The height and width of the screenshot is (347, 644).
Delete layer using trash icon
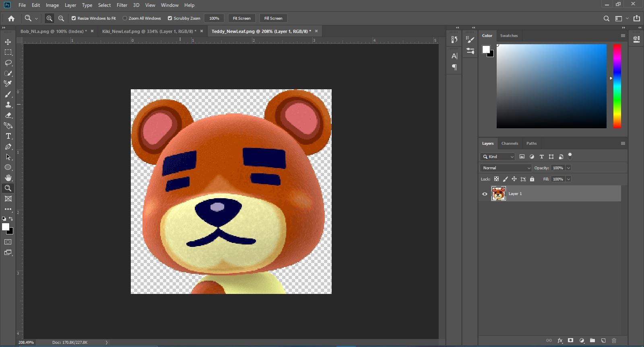[614, 341]
